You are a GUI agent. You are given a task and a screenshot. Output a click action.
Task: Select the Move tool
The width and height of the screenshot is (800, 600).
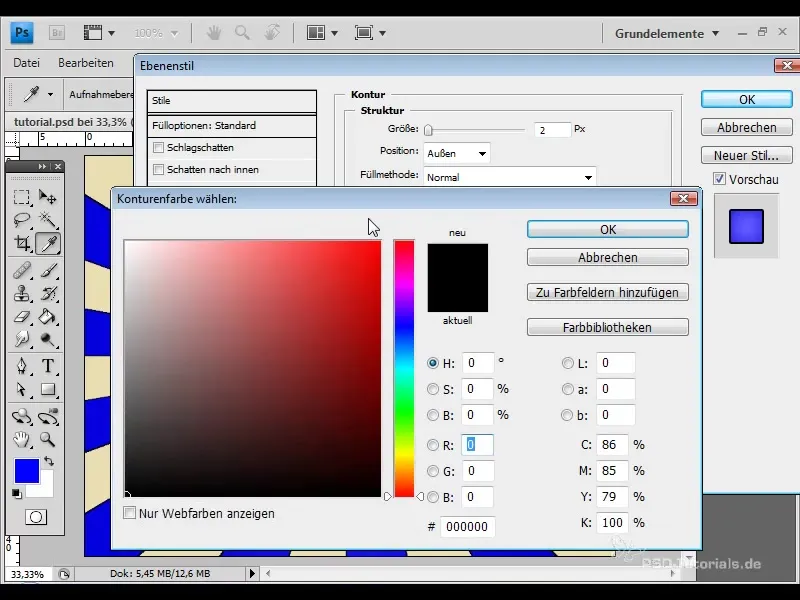click(x=48, y=197)
